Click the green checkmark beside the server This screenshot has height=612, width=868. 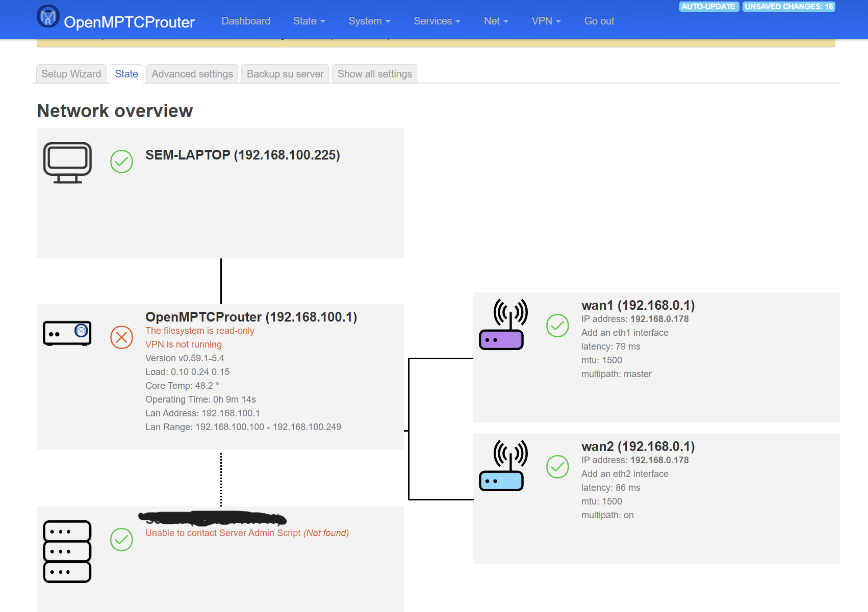121,540
